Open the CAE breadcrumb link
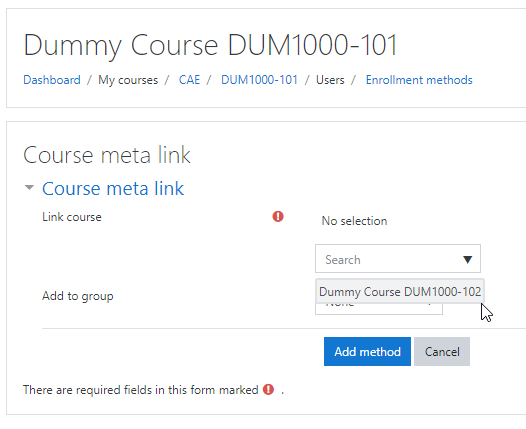The image size is (526, 429). pos(189,80)
